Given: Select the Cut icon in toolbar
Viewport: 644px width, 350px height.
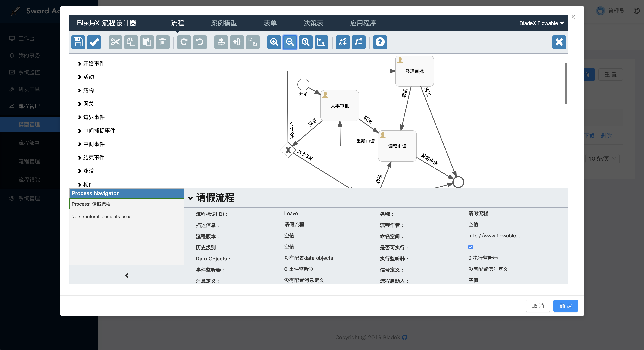Looking at the screenshot, I should [x=114, y=42].
